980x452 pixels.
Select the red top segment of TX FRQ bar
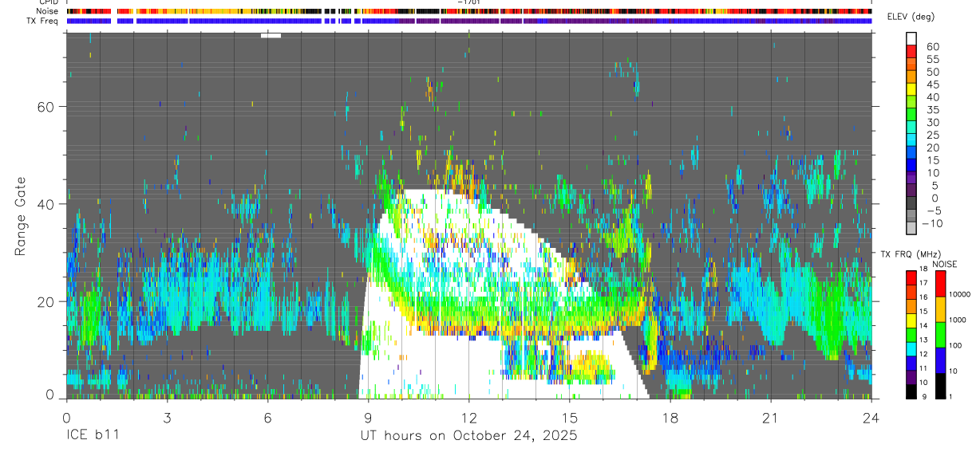point(911,278)
